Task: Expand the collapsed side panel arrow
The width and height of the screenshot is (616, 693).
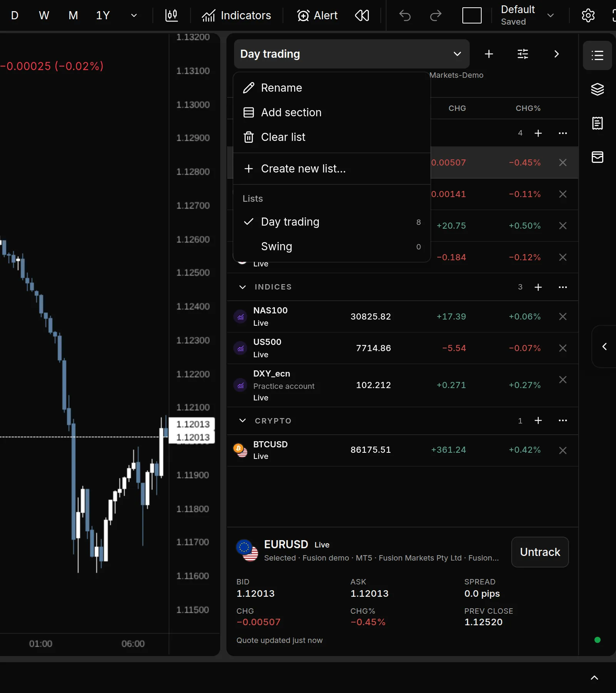Action: [604, 346]
